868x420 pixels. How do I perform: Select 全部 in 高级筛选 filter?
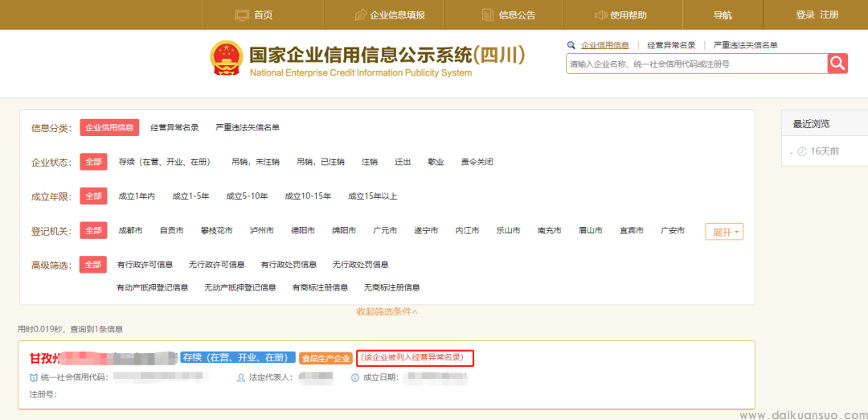coord(93,264)
